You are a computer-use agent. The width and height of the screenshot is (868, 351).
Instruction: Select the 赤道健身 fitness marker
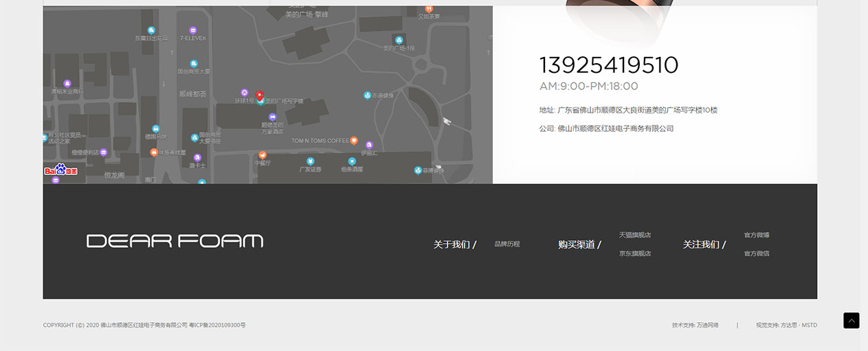pos(368,95)
